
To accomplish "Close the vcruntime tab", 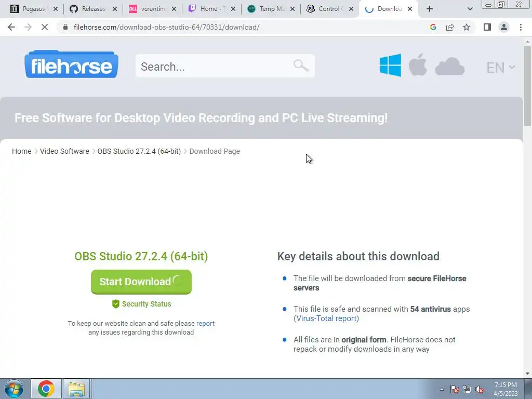I will [x=174, y=9].
